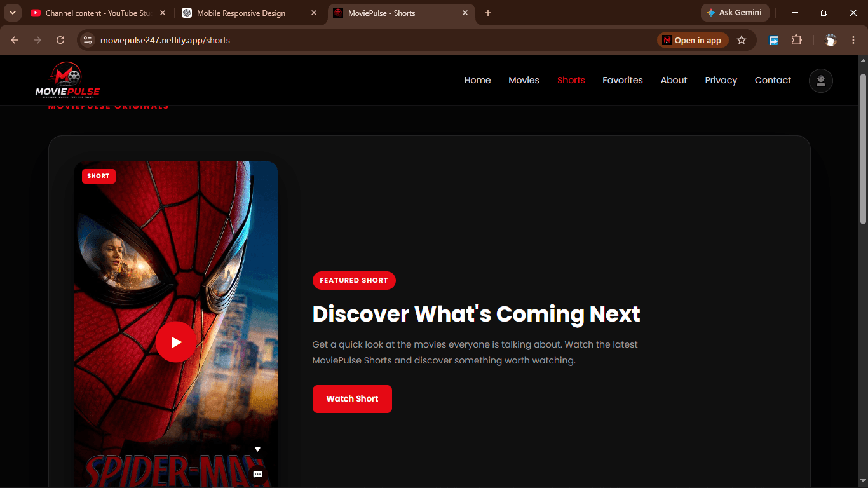Bookmark this page with the star icon
The width and height of the screenshot is (868, 488).
point(742,40)
